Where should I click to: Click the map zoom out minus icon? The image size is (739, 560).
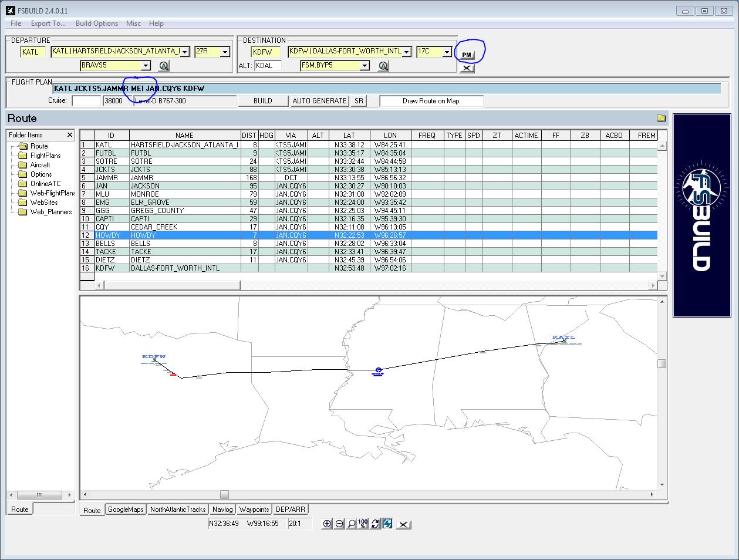(339, 524)
